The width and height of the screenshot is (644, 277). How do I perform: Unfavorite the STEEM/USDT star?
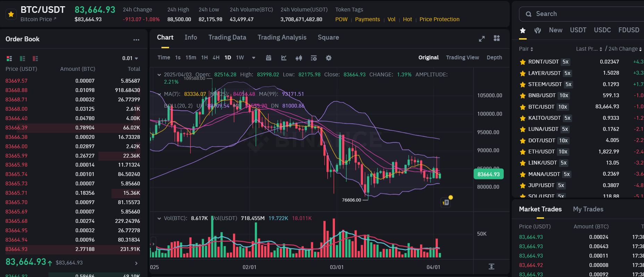click(522, 84)
